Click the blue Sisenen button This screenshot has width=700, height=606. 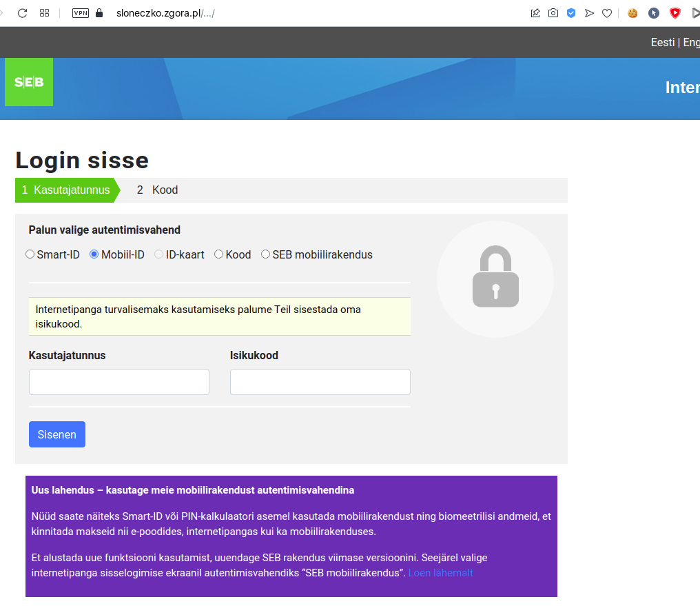click(x=57, y=434)
